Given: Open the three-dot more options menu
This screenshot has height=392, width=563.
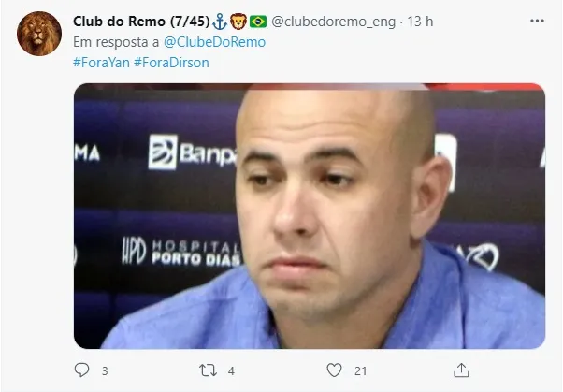Looking at the screenshot, I should click(537, 21).
